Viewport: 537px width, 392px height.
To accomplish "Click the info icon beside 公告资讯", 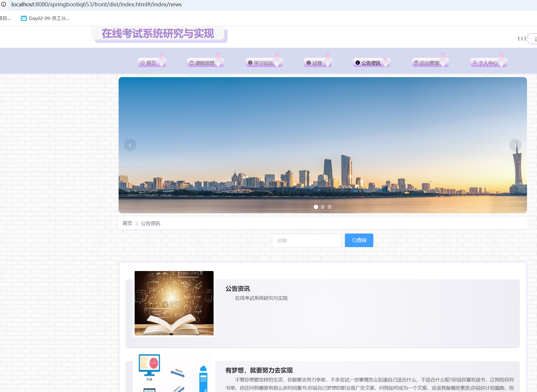I will 358,63.
